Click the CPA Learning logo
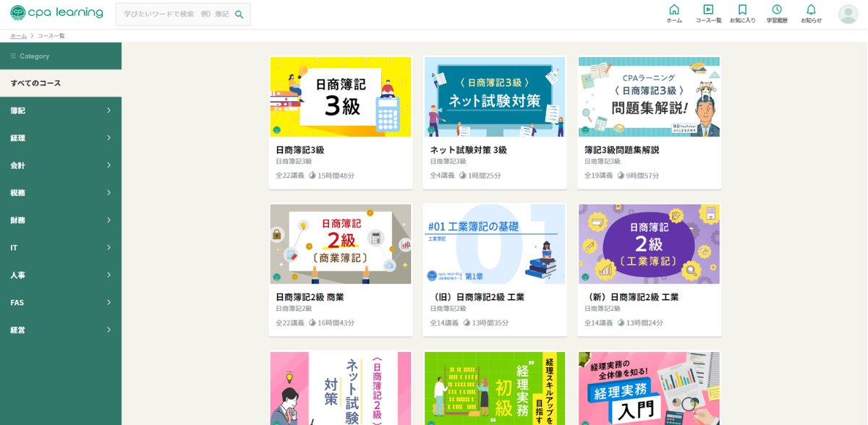Screen dimensions: 868x425 pyautogui.click(x=56, y=13)
